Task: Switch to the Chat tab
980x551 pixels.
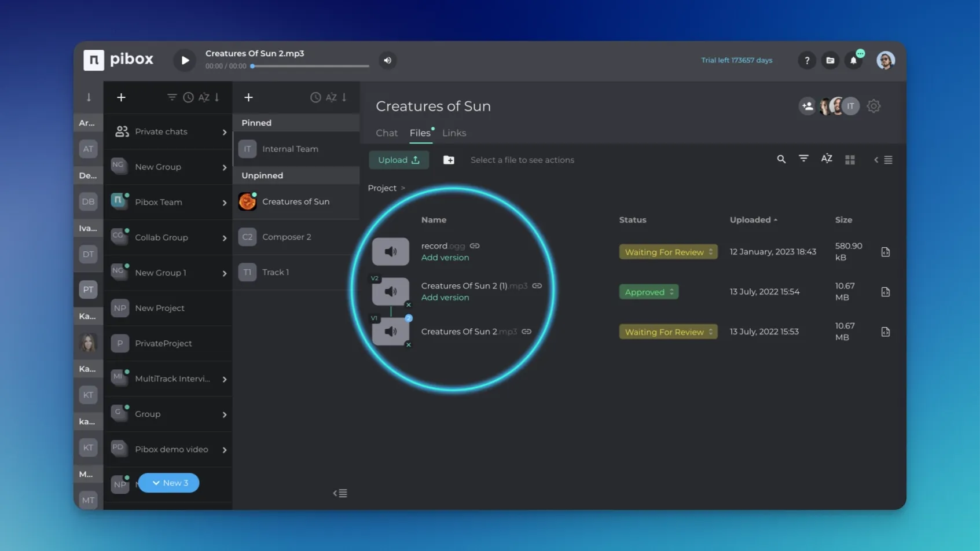Action: point(386,133)
